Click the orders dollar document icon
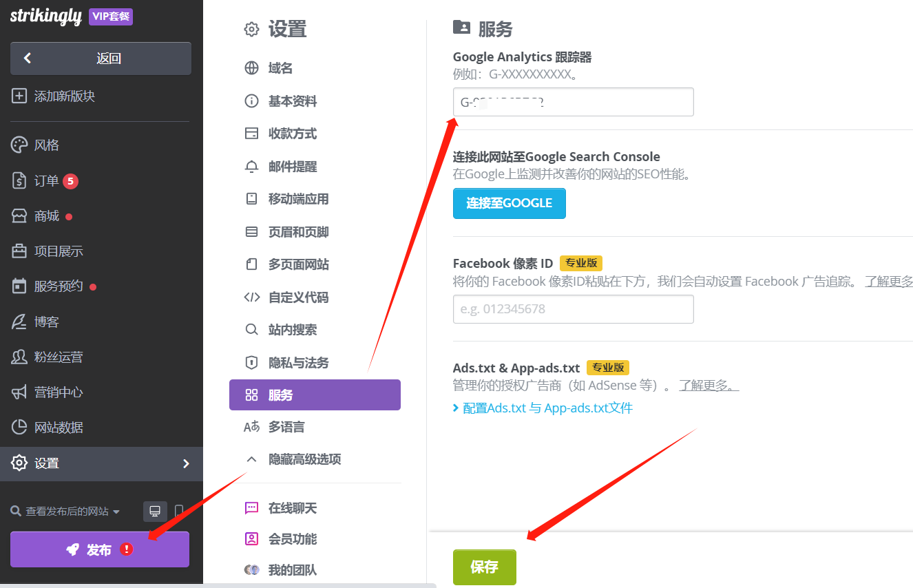 coord(19,180)
